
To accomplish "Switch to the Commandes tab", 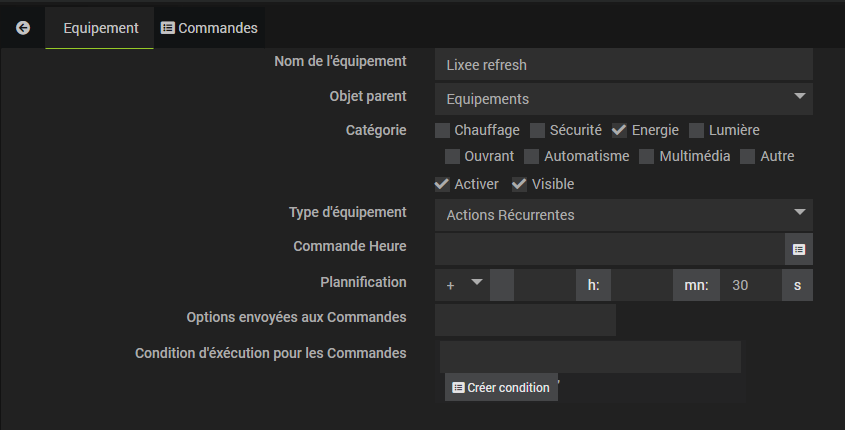I will tap(209, 28).
